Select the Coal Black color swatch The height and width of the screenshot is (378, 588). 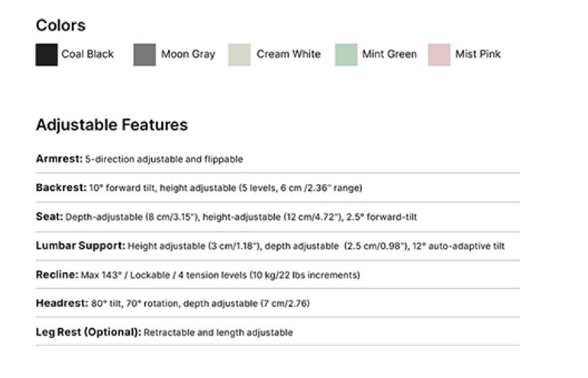47,55
